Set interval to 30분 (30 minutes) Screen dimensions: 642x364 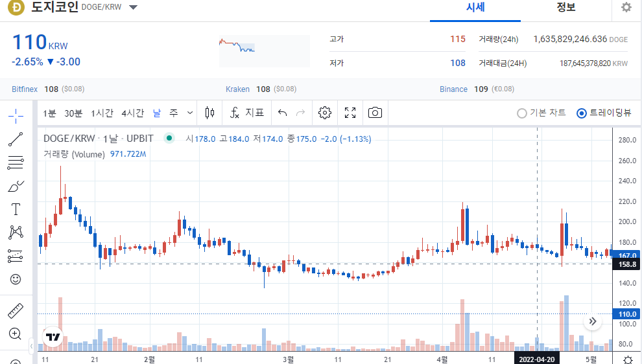pyautogui.click(x=73, y=113)
